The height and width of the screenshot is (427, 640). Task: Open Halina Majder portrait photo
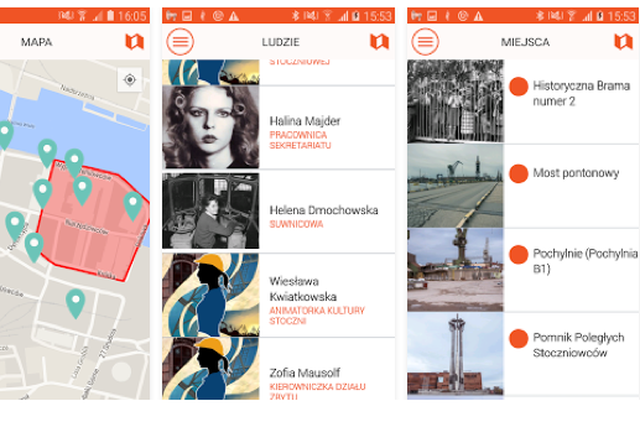click(x=211, y=127)
